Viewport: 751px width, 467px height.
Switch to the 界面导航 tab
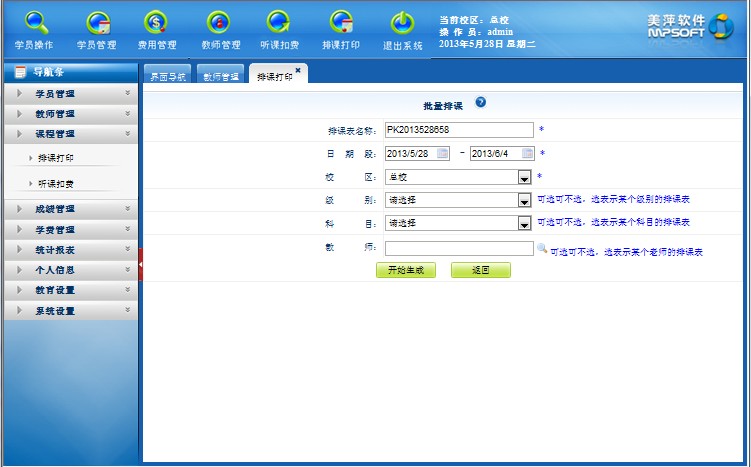[x=167, y=76]
